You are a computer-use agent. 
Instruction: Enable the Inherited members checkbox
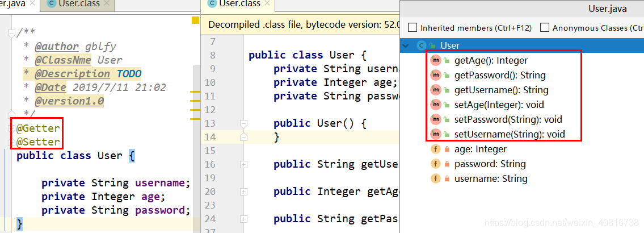tap(413, 28)
